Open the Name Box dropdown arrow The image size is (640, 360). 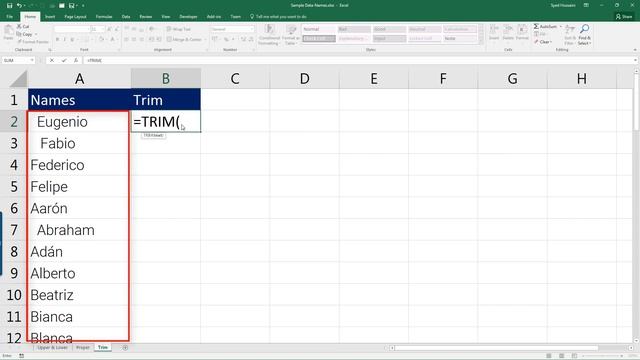tap(32, 60)
